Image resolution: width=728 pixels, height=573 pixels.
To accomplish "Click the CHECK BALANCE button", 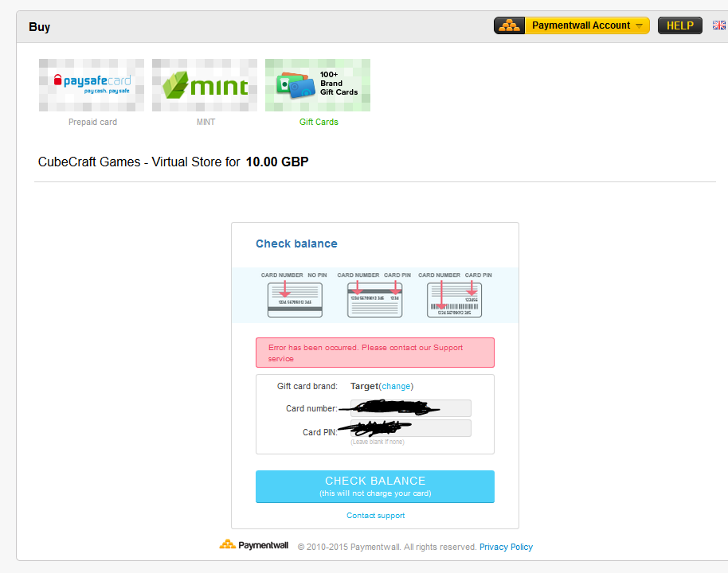I will [x=374, y=486].
